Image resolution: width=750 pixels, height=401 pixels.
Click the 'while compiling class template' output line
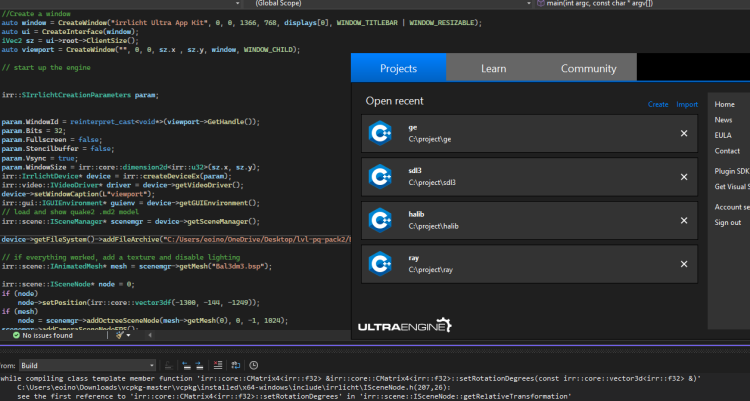point(350,379)
